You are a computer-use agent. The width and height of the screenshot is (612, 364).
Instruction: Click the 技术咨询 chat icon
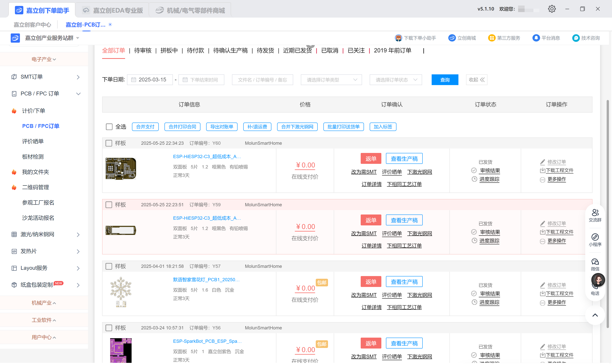[576, 38]
